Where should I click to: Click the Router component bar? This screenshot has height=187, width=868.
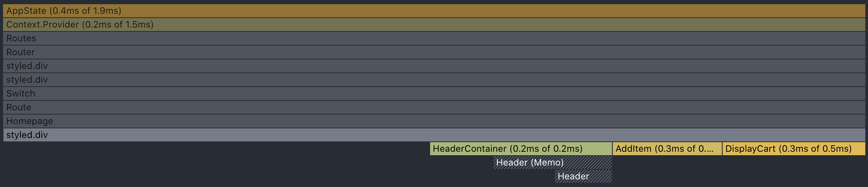pyautogui.click(x=434, y=52)
